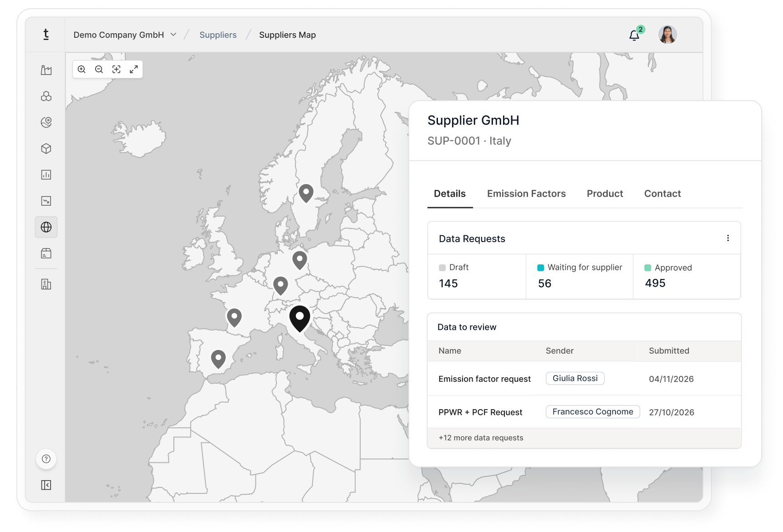Expand +12 more data requests
783x532 pixels.
pos(481,438)
